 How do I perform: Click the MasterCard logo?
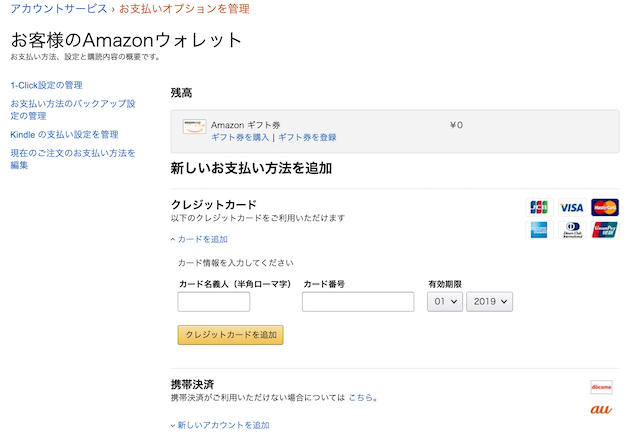pyautogui.click(x=604, y=208)
